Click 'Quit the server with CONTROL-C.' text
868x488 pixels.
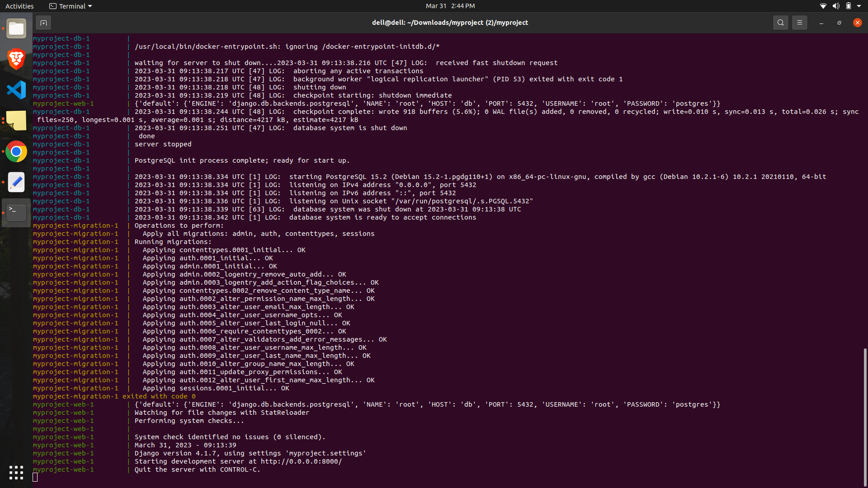198,469
